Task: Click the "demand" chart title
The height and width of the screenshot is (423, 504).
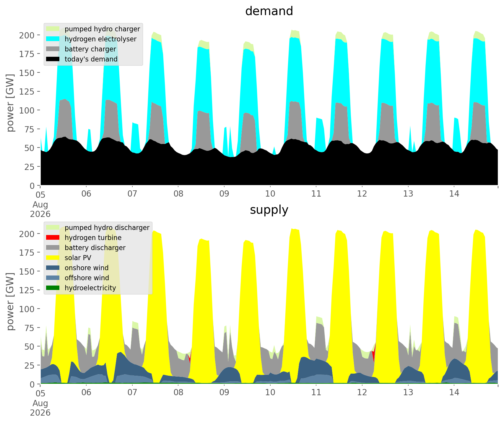Action: pyautogui.click(x=269, y=11)
